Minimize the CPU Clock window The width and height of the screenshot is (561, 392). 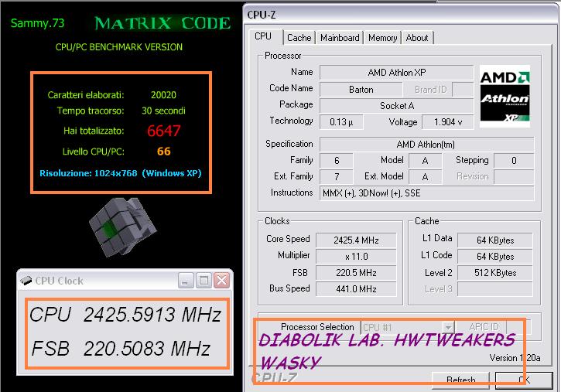click(186, 281)
